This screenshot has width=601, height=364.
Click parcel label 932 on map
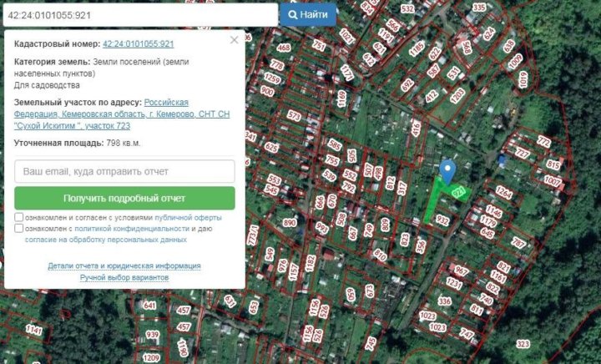click(442, 220)
